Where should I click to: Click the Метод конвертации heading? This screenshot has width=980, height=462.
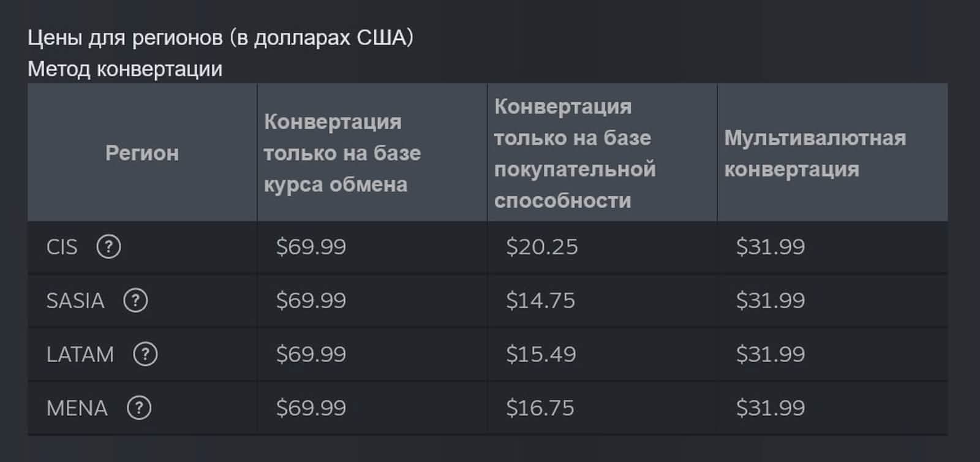pyautogui.click(x=125, y=69)
